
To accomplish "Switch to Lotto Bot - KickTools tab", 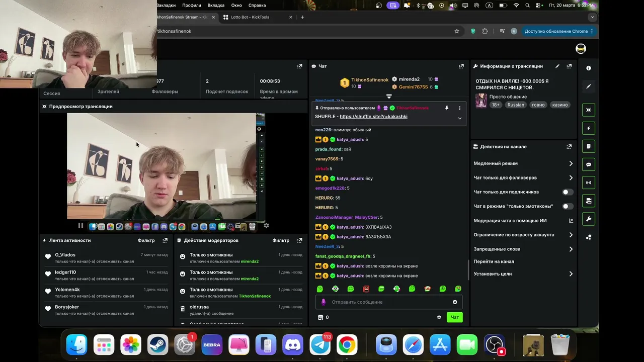I will tap(258, 17).
